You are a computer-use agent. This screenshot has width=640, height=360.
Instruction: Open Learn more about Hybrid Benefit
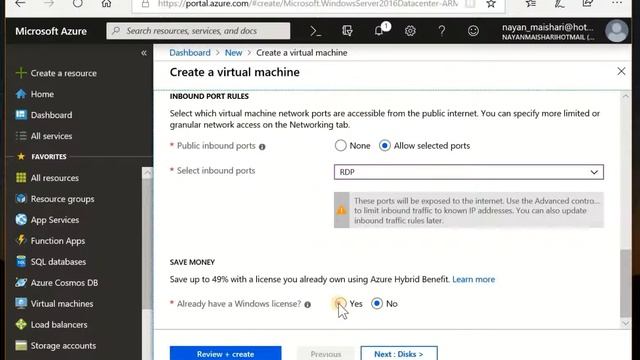coord(473,279)
